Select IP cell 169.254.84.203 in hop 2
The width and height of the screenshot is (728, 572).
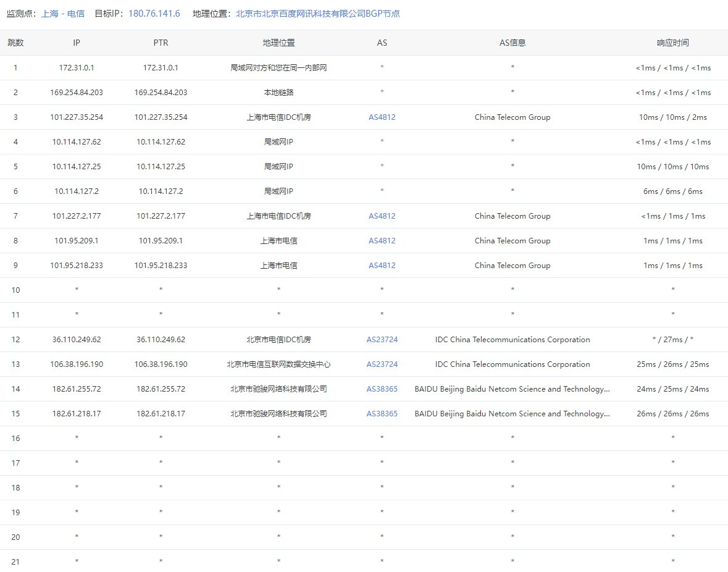[77, 93]
